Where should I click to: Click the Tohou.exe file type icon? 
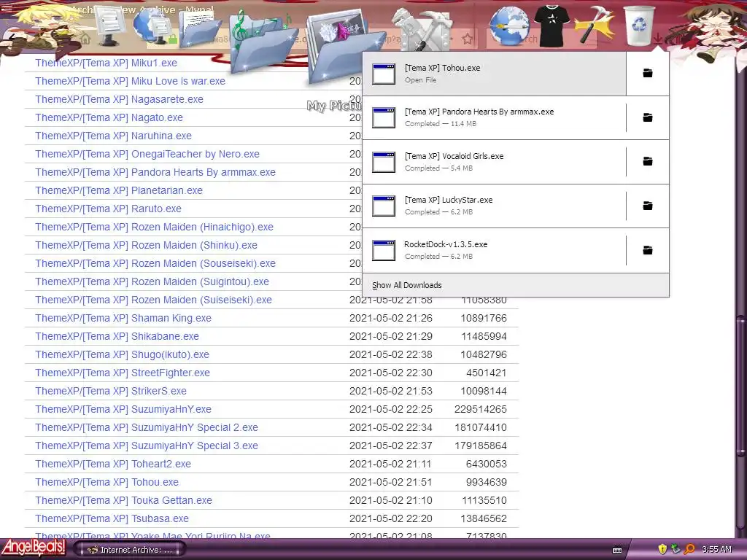tap(384, 74)
